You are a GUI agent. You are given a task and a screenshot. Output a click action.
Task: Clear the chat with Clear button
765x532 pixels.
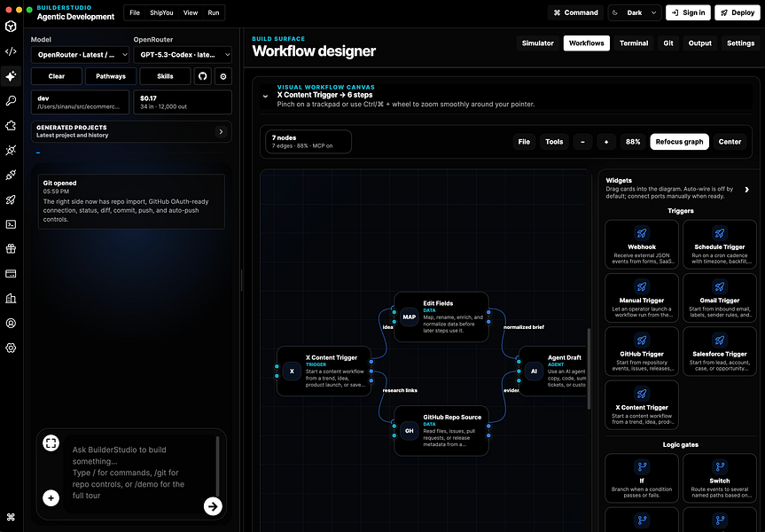(57, 76)
